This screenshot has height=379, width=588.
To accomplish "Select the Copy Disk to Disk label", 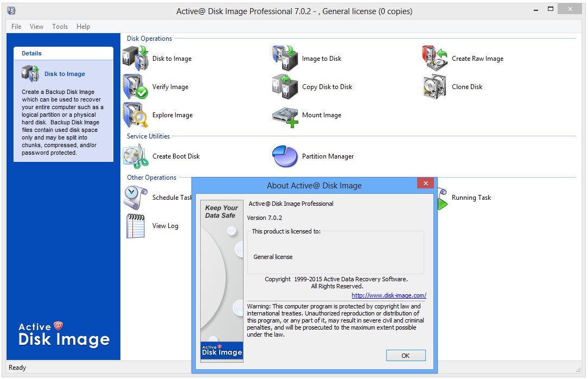I will pos(327,87).
